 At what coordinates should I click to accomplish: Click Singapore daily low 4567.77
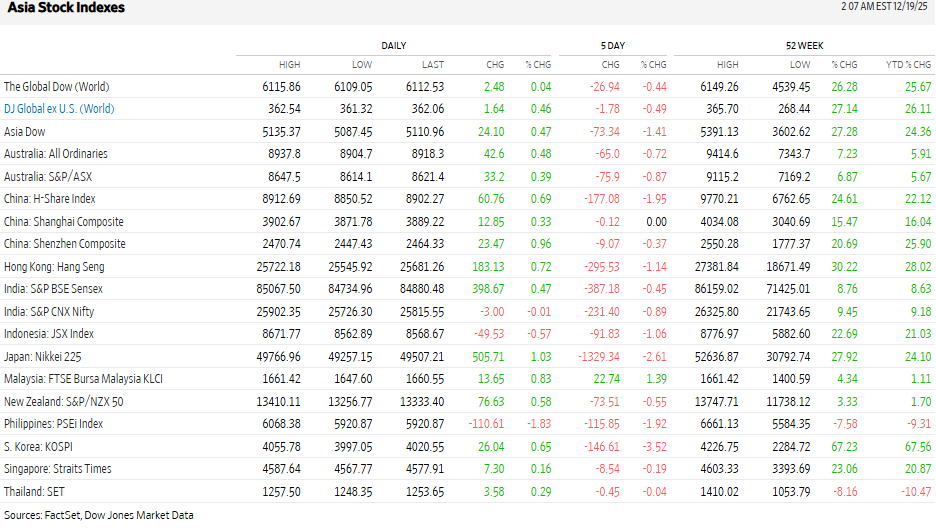(x=353, y=469)
